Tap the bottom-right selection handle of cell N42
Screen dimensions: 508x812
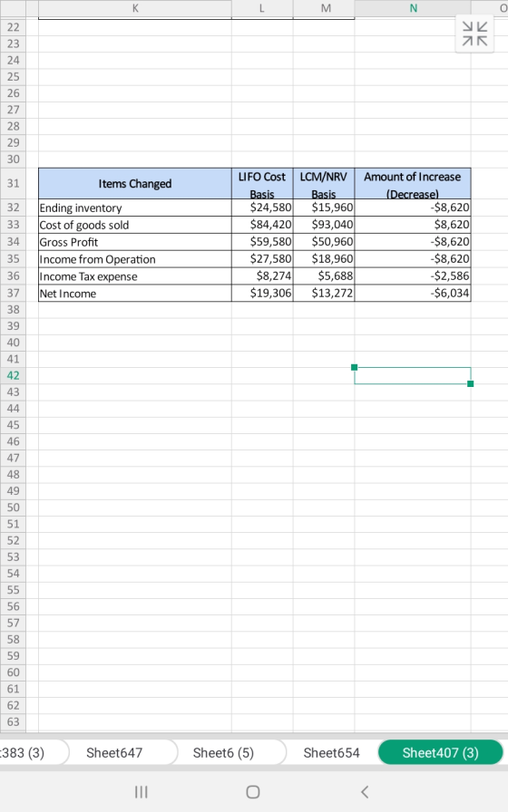tap(470, 383)
